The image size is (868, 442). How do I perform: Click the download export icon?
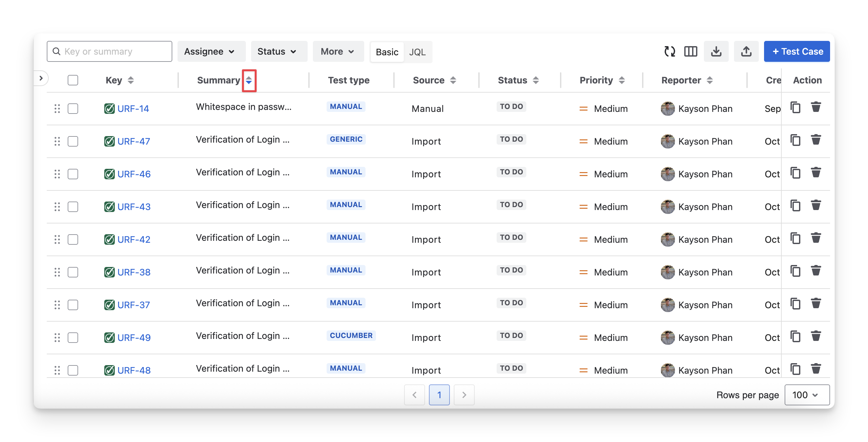click(x=716, y=52)
